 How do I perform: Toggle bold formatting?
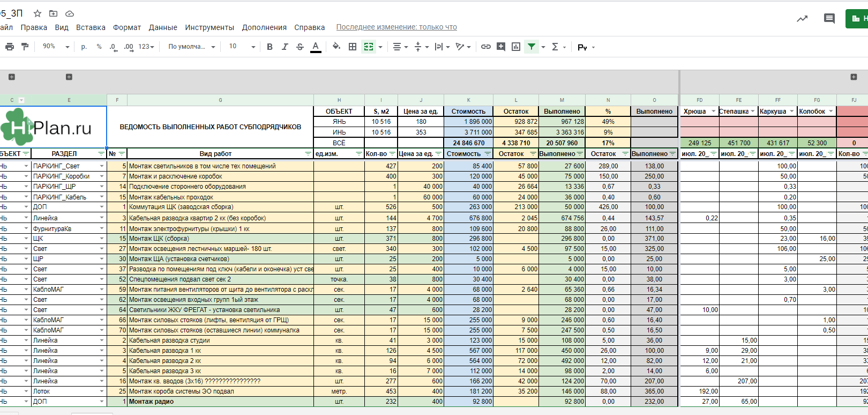click(270, 47)
